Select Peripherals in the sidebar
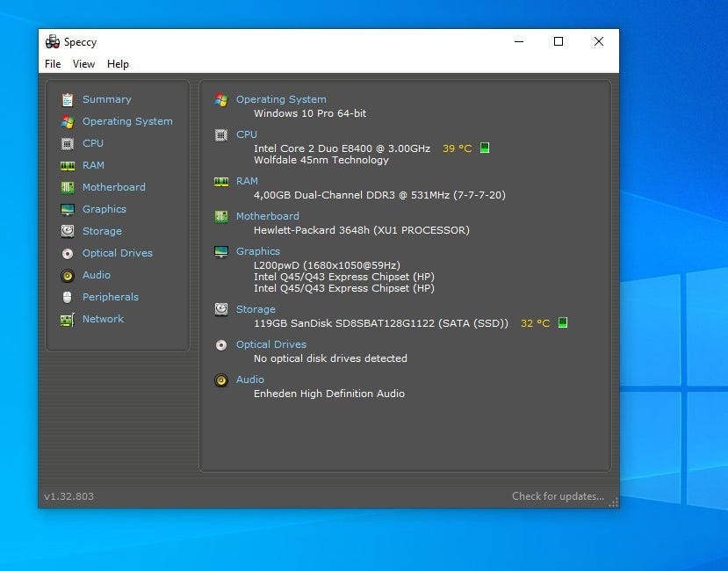 point(111,298)
